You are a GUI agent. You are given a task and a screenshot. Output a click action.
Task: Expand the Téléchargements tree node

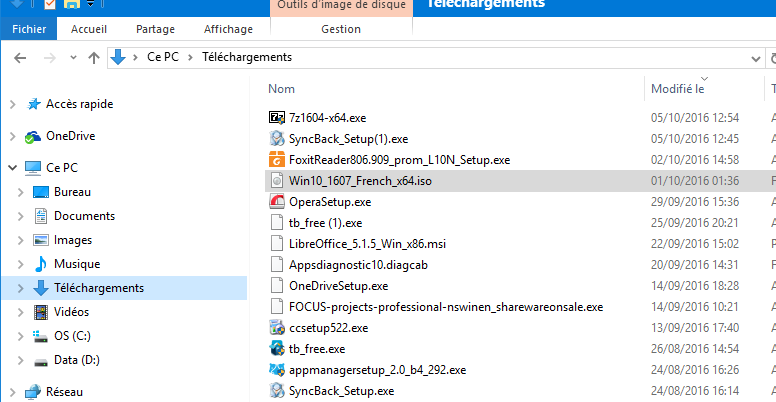pyautogui.click(x=21, y=288)
